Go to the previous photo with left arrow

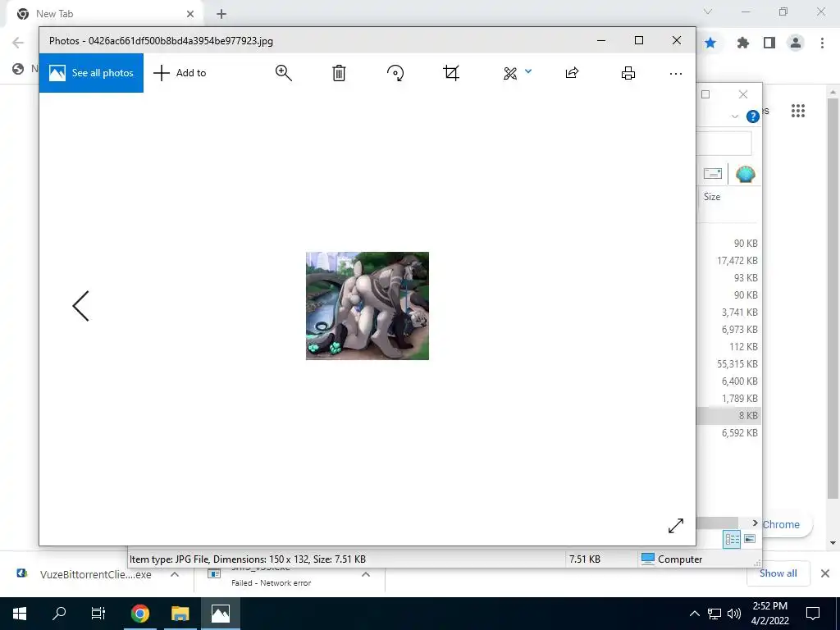point(81,306)
